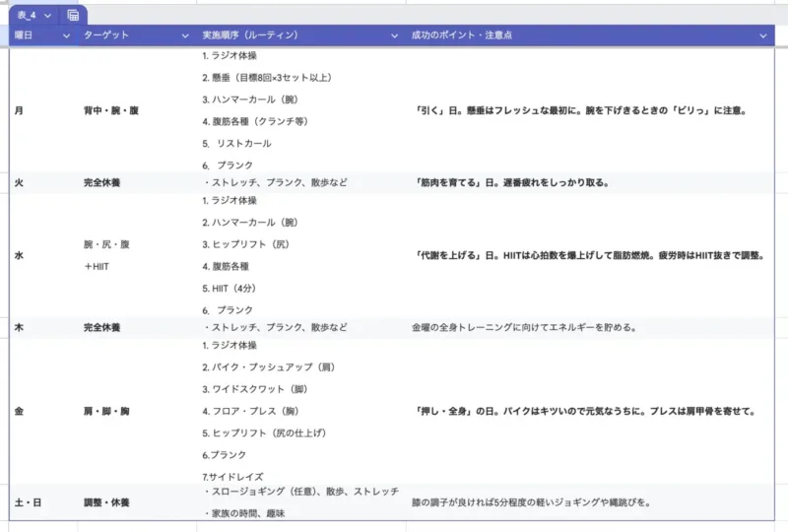Select the 調整・休養 target cell
Viewport: 788px width, 532px height.
(106, 502)
